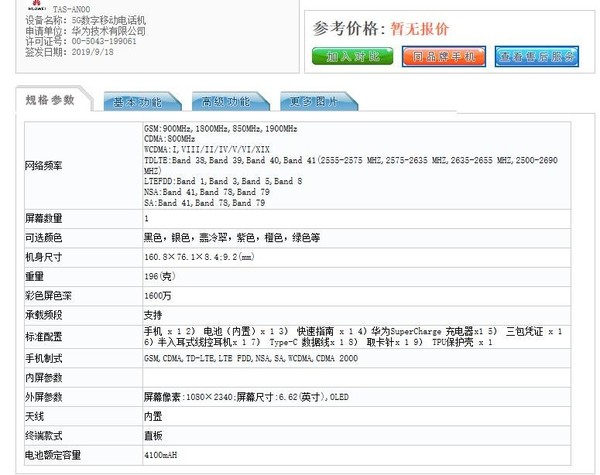Screen dimensions: 600x475
Task: Click the green 加入对比 button
Action: [x=352, y=56]
